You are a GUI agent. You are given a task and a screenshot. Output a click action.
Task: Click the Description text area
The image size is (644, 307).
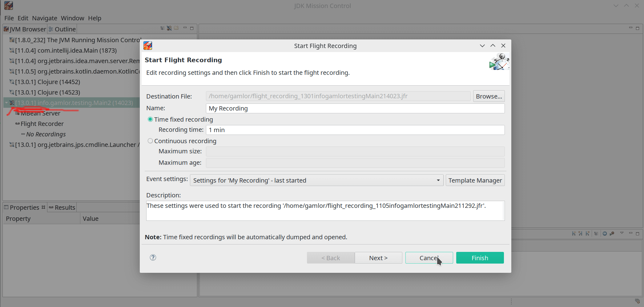point(325,211)
